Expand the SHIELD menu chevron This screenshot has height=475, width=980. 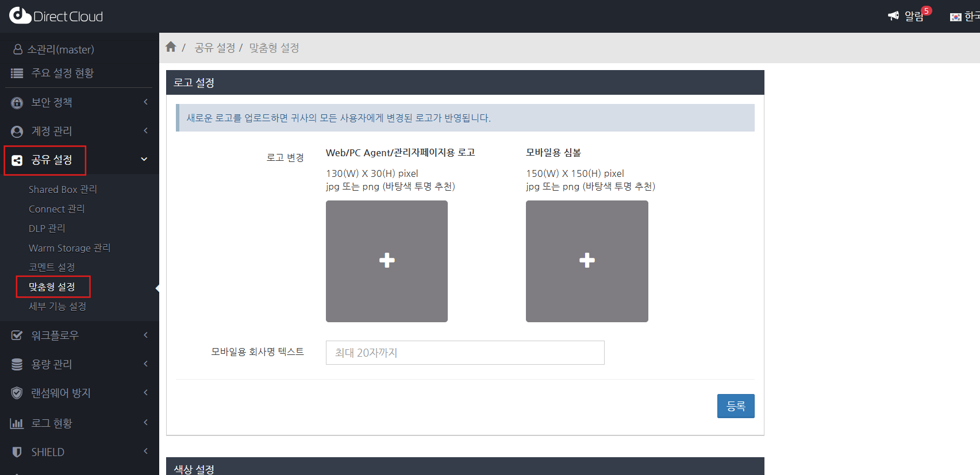click(145, 451)
